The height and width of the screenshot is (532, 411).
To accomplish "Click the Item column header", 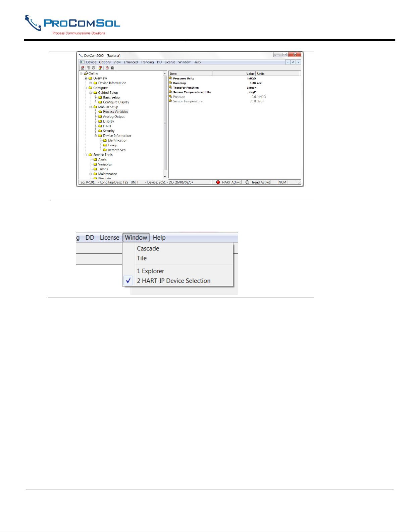I will [190, 74].
